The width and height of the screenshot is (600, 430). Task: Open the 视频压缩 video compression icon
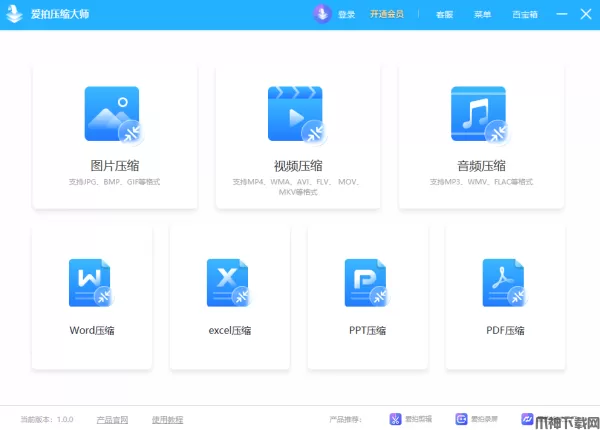(x=297, y=115)
